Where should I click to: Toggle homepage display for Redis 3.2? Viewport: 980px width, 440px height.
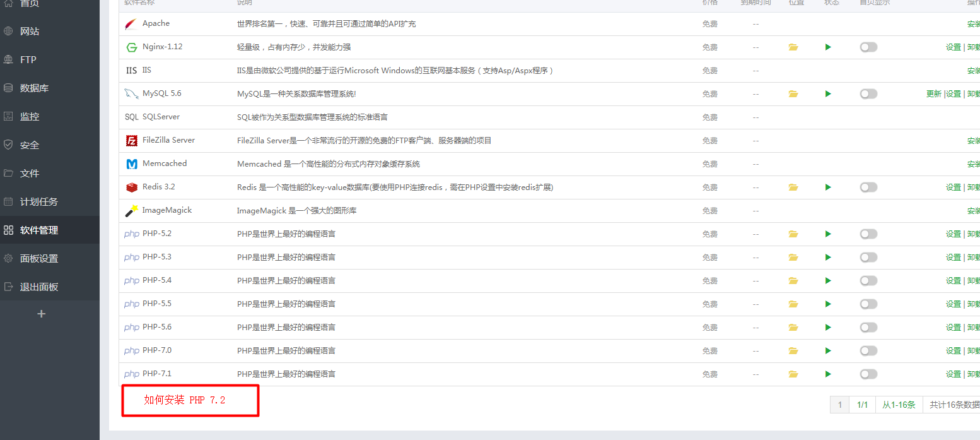point(868,187)
